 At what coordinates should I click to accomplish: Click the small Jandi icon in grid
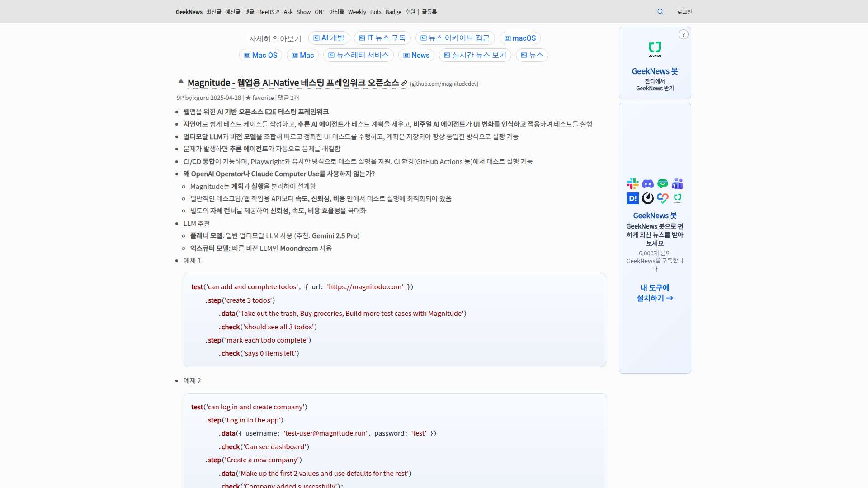point(677,198)
